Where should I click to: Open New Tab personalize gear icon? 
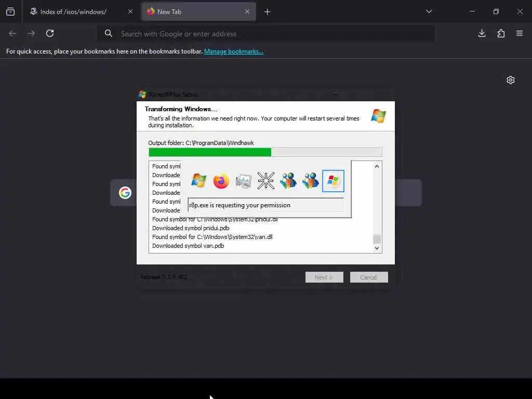point(511,80)
